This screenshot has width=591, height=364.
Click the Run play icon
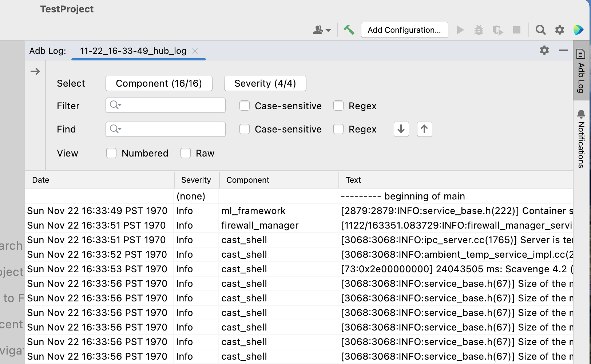coord(460,30)
